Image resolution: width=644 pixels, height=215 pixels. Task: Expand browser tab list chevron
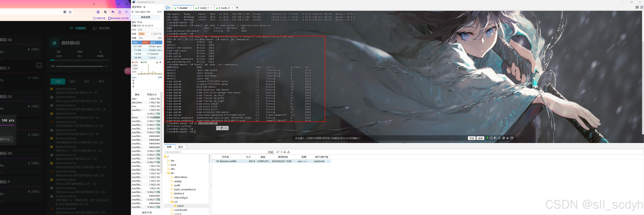pyautogui.click(x=94, y=4)
